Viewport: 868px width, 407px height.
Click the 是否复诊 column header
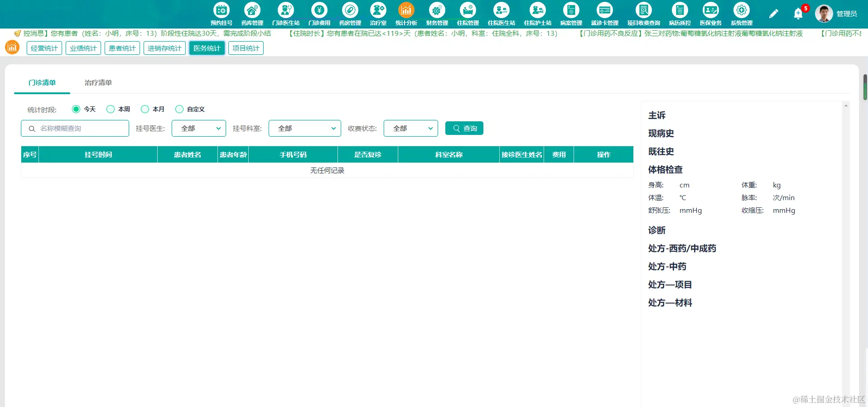(368, 154)
